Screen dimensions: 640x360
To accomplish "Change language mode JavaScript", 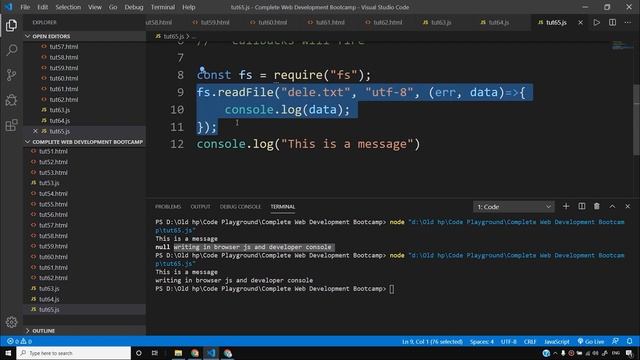I will [x=556, y=341].
